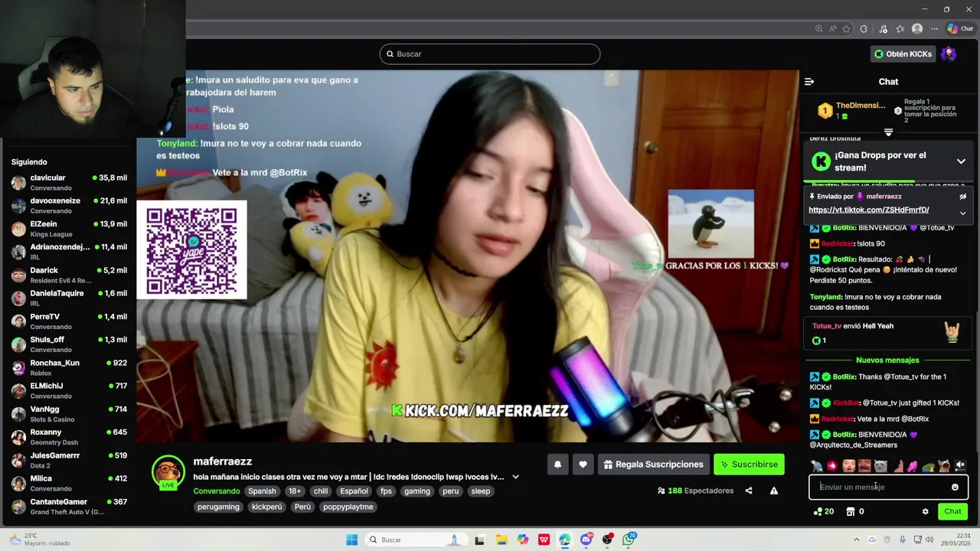Image resolution: width=980 pixels, height=551 pixels.
Task: Click Regala Suscripciones button
Action: (653, 464)
